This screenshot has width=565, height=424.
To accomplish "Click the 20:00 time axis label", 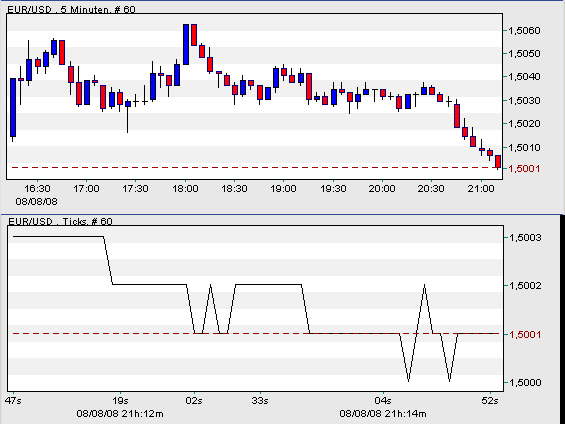I will (x=382, y=189).
